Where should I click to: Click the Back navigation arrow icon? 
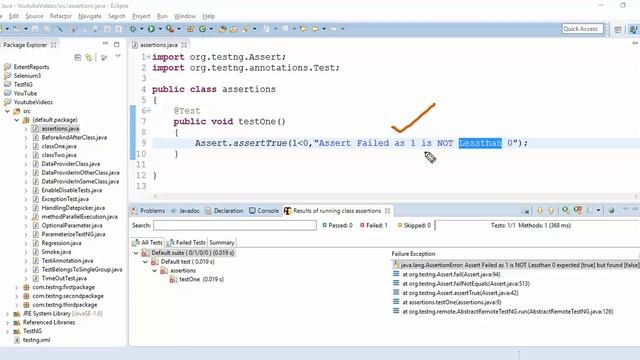point(316,29)
